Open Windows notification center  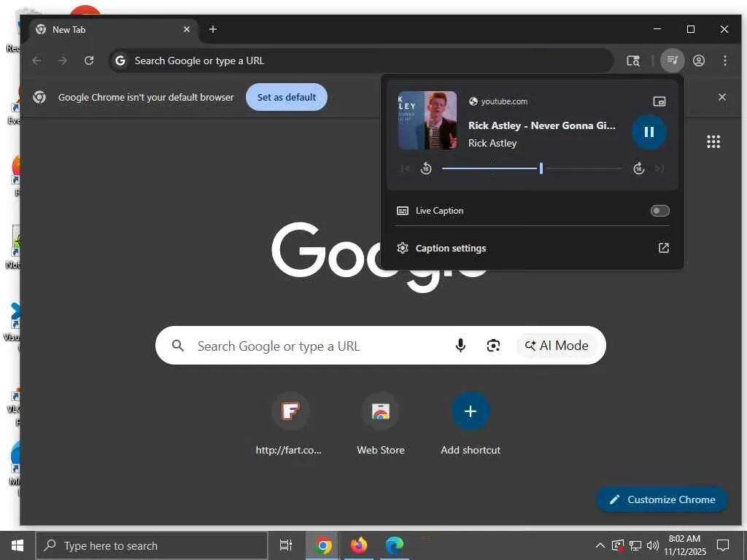[723, 545]
